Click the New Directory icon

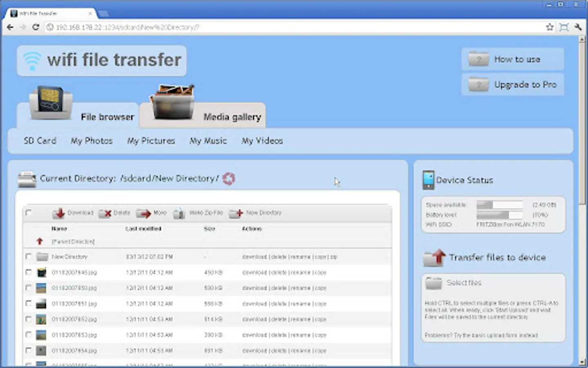point(236,213)
